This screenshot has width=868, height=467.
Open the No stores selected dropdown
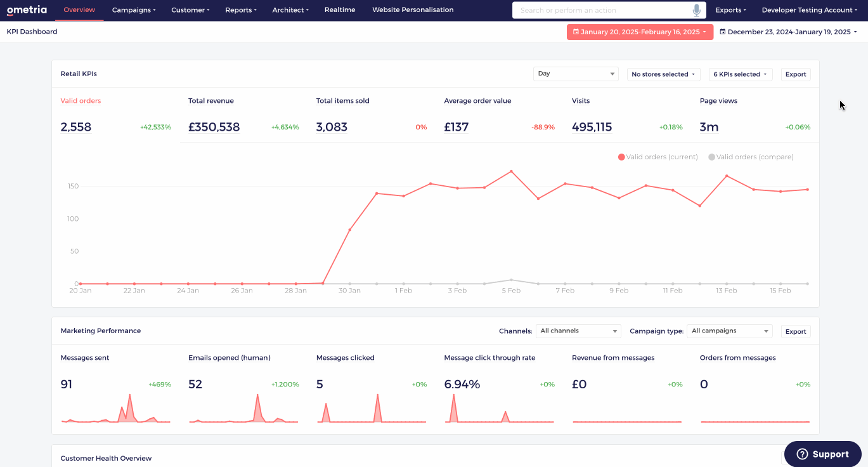coord(663,74)
